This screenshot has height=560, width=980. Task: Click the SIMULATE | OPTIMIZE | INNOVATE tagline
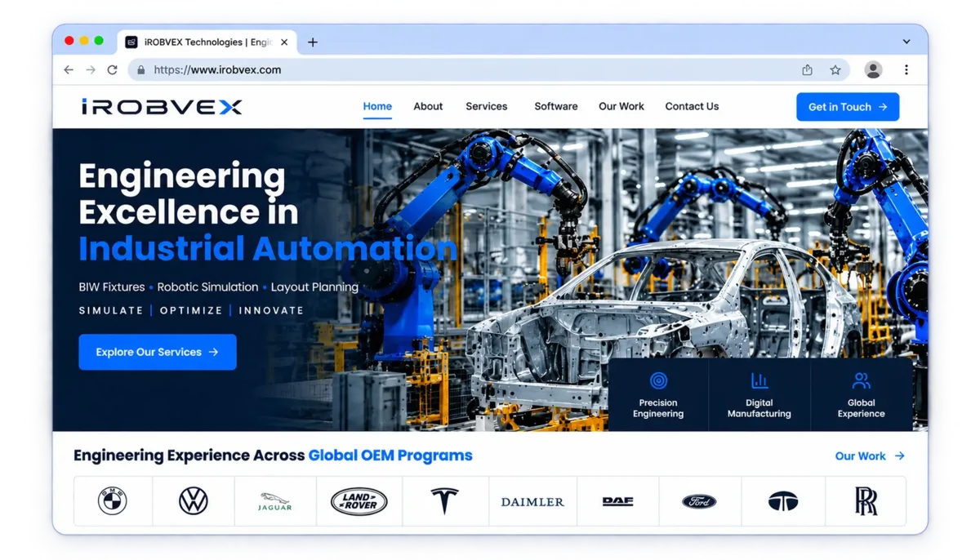(x=191, y=310)
